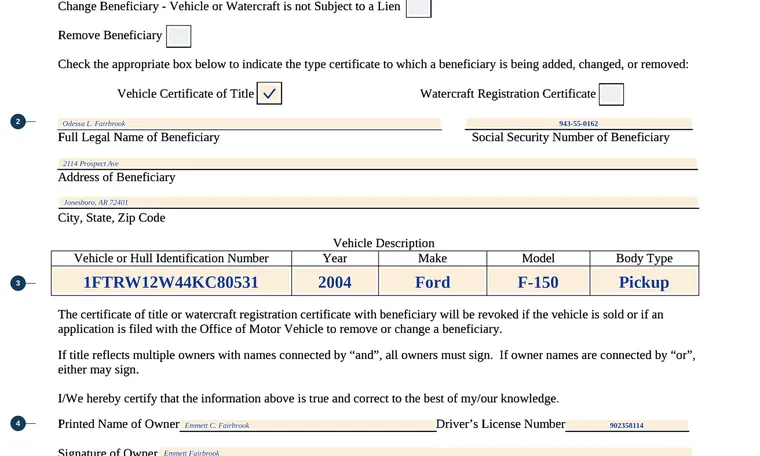Uncheck the Vehicle Certificate of Title box
This screenshot has height=456, width=760.
[x=269, y=94]
